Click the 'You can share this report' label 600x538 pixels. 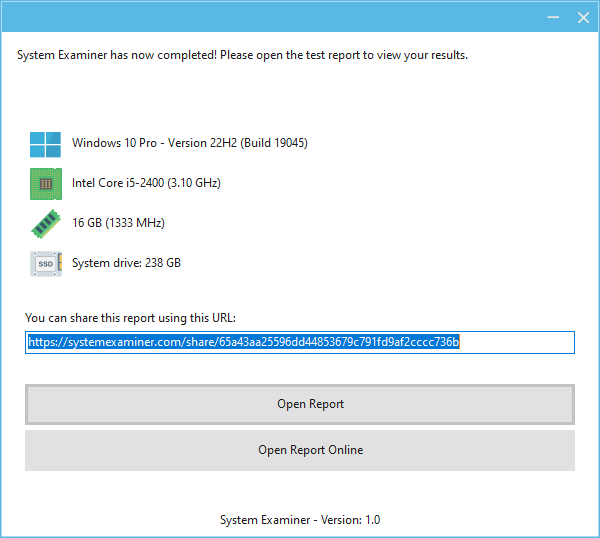[130, 318]
